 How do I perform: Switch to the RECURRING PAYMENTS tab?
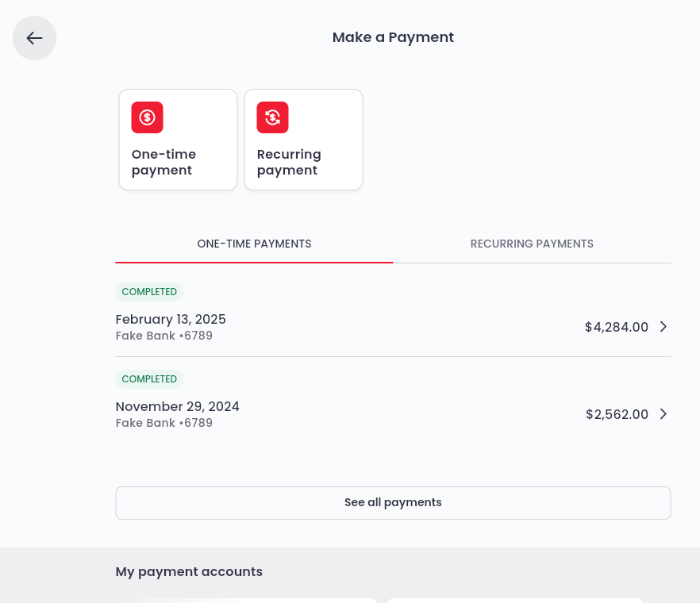click(x=532, y=244)
